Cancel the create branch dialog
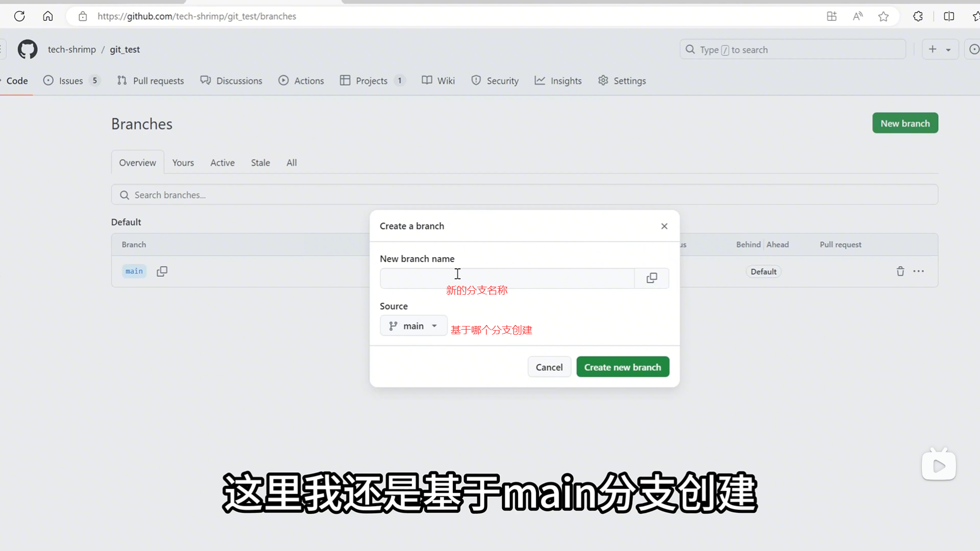Viewport: 980px width, 551px height. tap(549, 367)
